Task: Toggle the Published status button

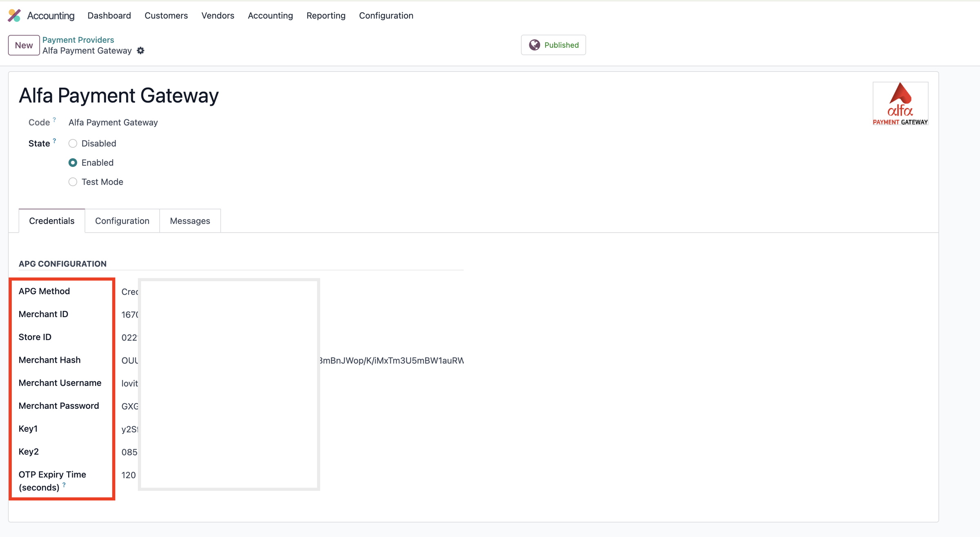Action: tap(553, 45)
